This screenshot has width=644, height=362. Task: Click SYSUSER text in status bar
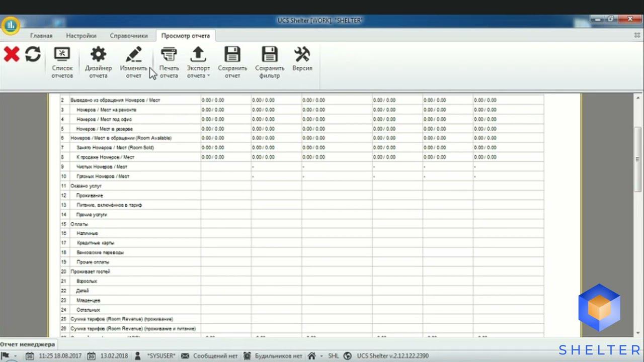coord(161,356)
